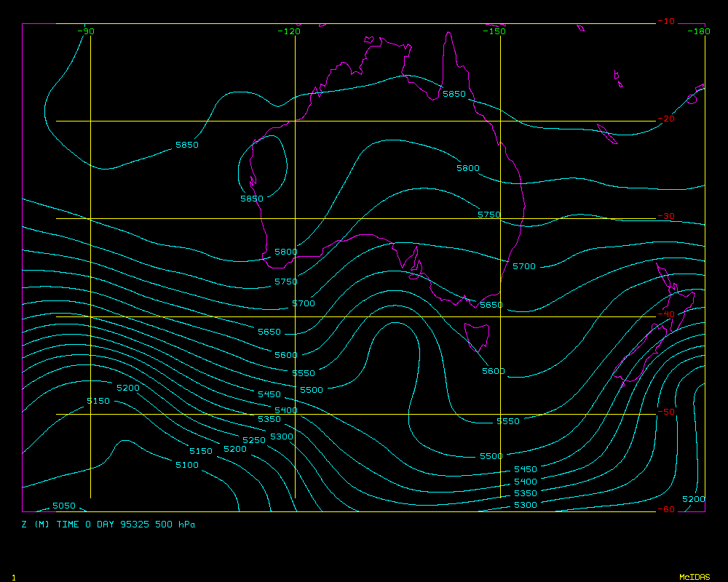
Task: Click the 5050 contour label
Action: 64,506
